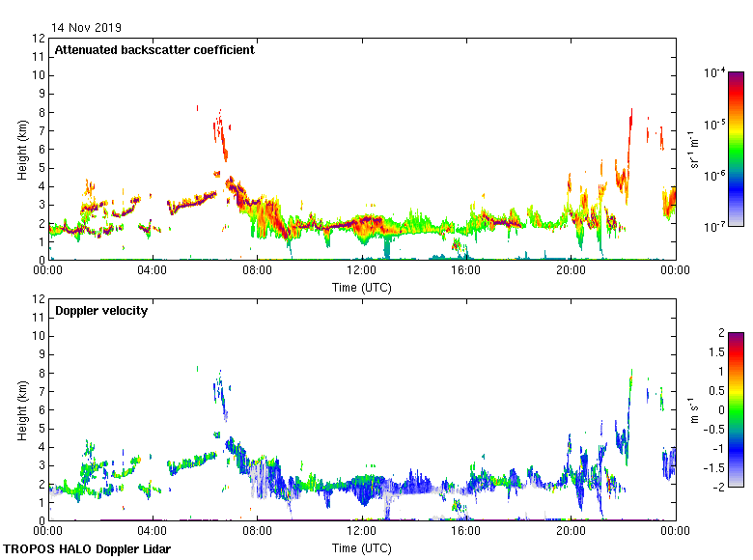The image size is (753, 560).
Task: Click the Time (UTC) label under the top plot
Action: (362, 287)
